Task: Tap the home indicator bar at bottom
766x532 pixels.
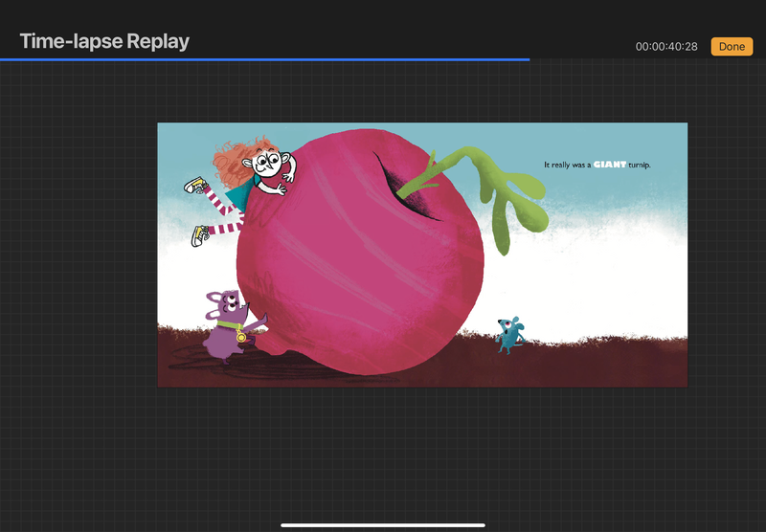Action: [x=383, y=524]
